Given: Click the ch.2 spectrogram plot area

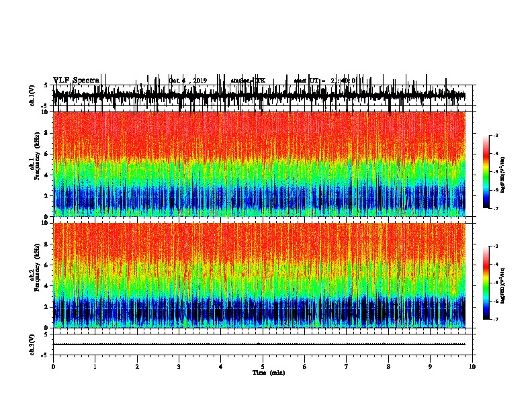Looking at the screenshot, I should (259, 275).
